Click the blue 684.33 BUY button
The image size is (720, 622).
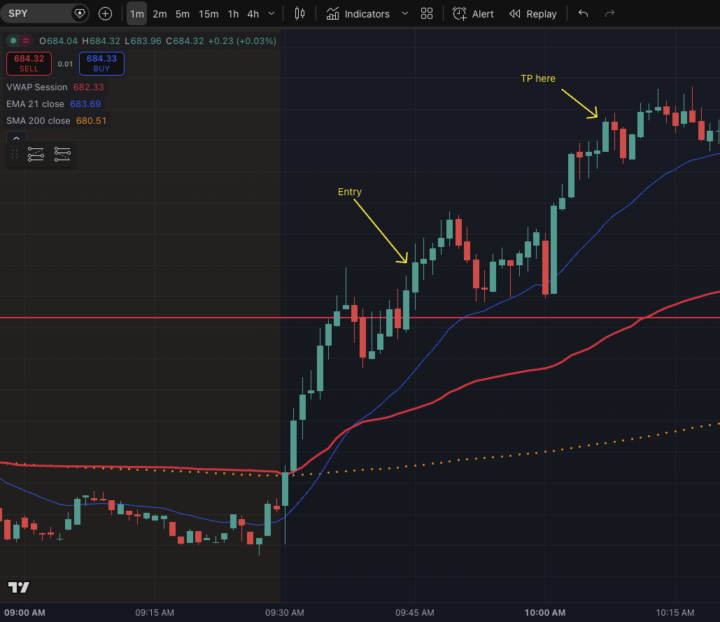pyautogui.click(x=101, y=63)
